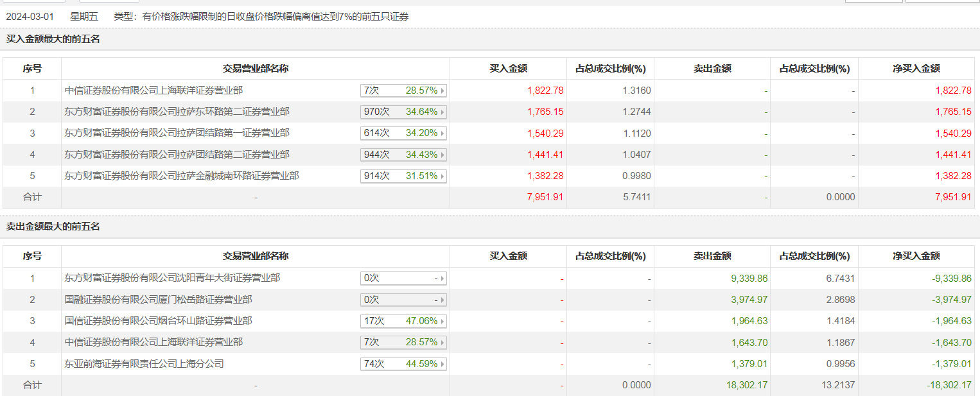This screenshot has height=396, width=980.
Task: Click 东方财富证券沈阳青年大街证券营业部
Action: 172,278
